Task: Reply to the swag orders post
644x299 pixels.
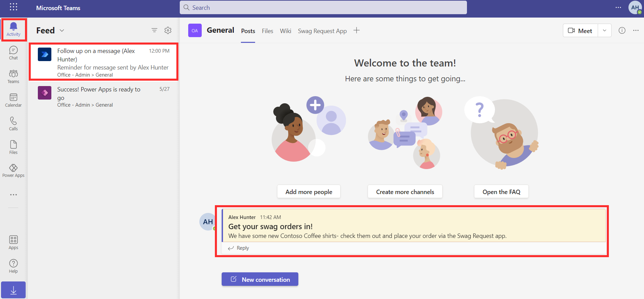Action: click(239, 248)
